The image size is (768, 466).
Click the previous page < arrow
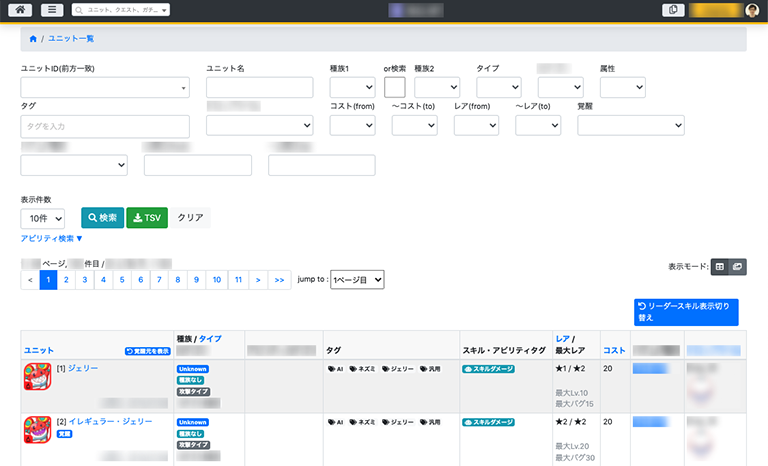click(30, 280)
